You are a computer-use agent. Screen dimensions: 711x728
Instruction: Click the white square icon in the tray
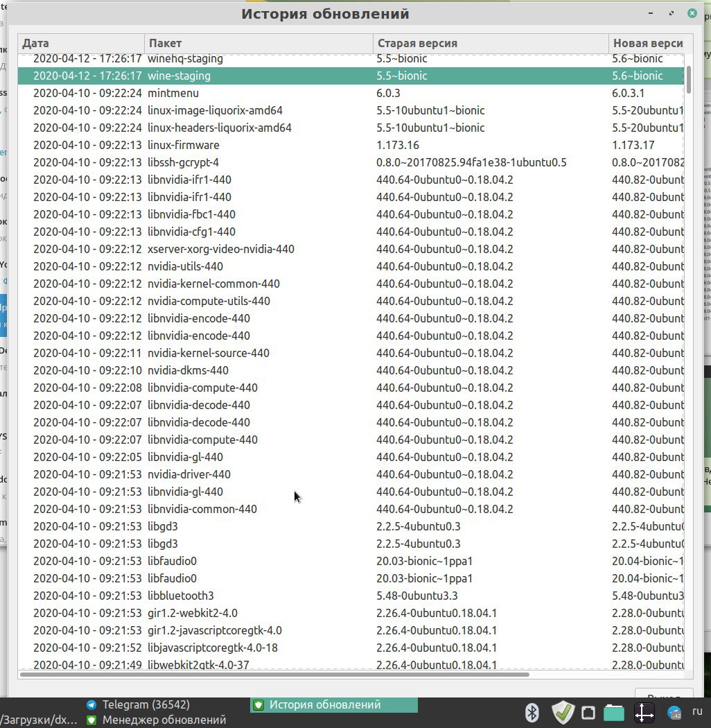[588, 712]
